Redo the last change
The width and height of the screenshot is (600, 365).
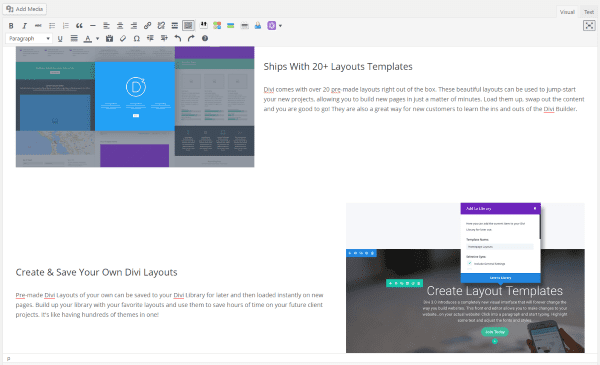[191, 38]
